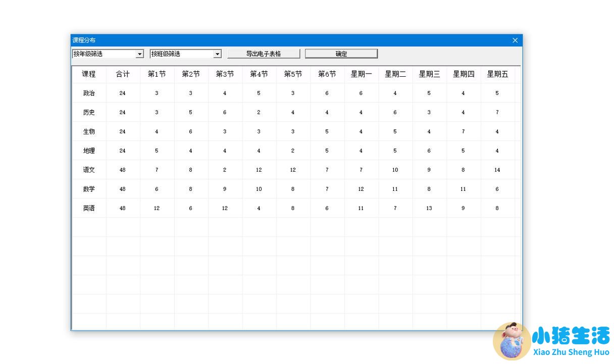Click 语文 row 第3节 cell showing 2

[225, 170]
